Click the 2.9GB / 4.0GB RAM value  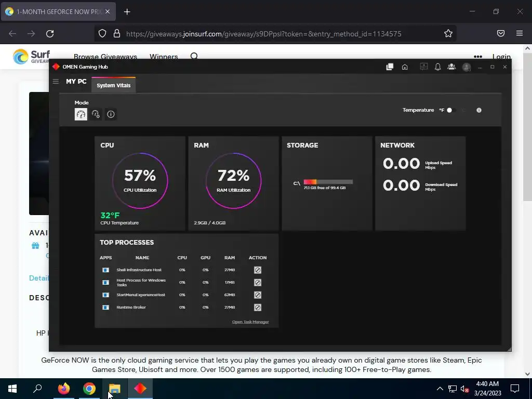[210, 223]
